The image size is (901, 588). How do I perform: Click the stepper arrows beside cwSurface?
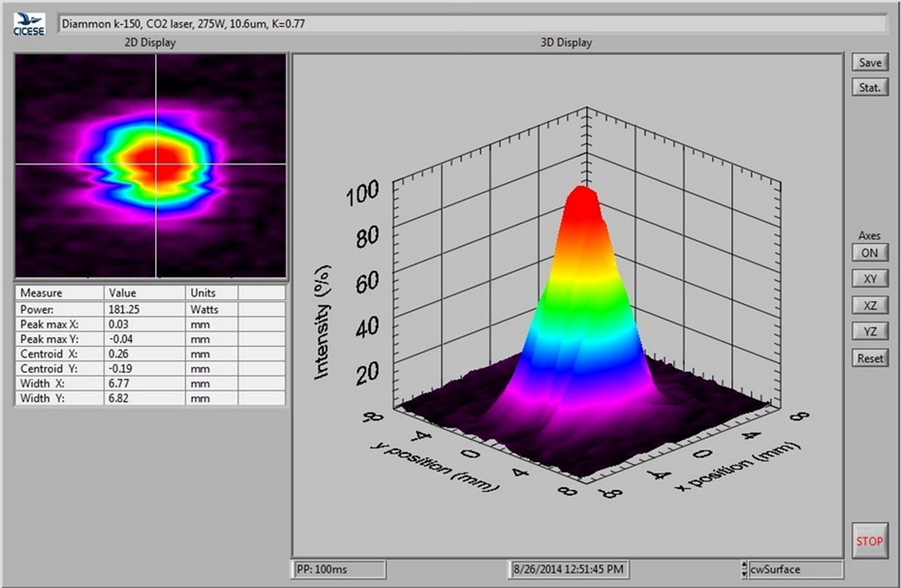point(745,569)
